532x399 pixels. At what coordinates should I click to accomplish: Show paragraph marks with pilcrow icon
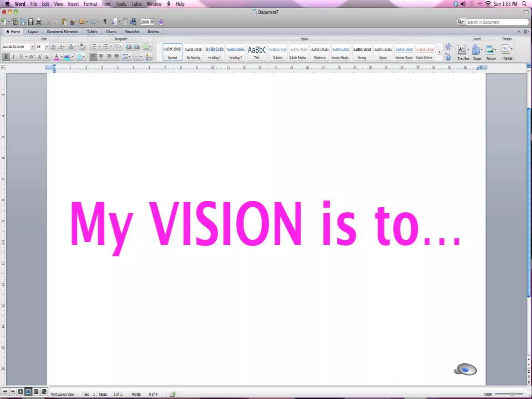(x=105, y=22)
